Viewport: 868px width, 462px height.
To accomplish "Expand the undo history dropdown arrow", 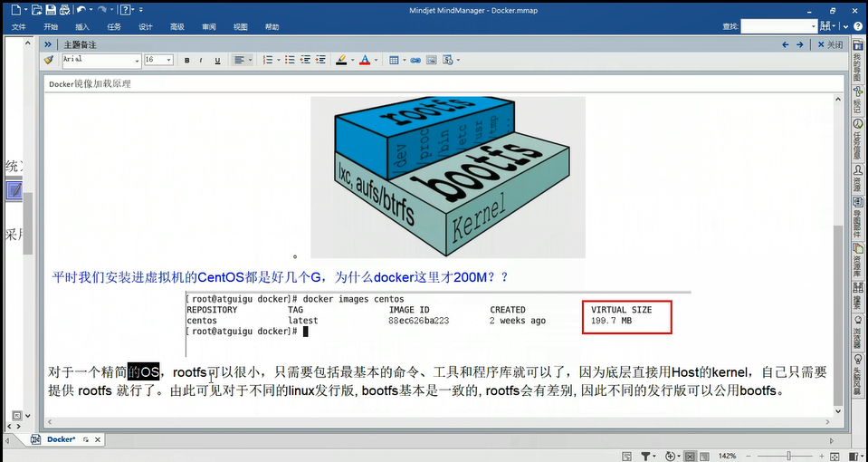I will tap(91, 10).
